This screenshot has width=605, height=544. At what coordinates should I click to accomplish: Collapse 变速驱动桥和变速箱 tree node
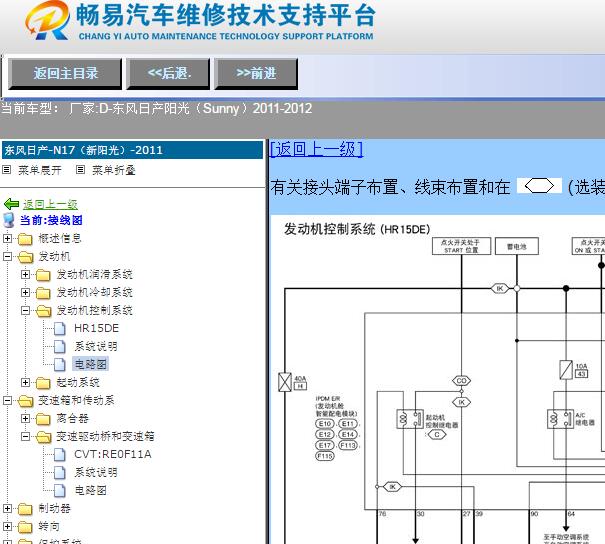coord(25,436)
